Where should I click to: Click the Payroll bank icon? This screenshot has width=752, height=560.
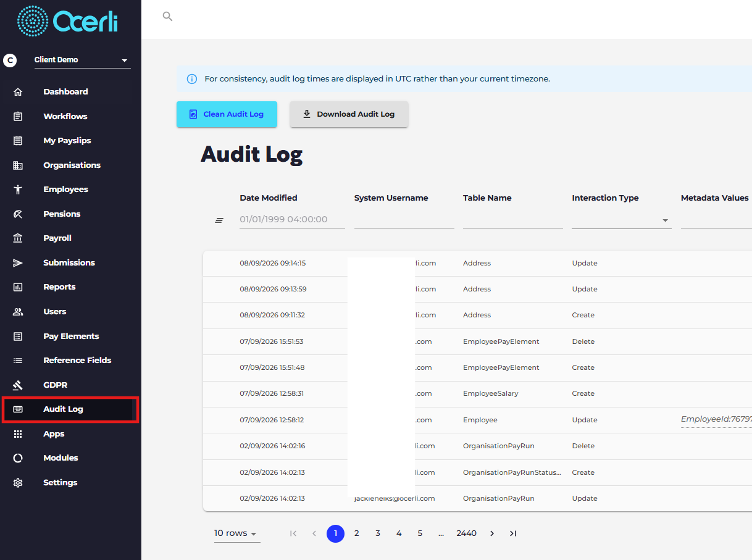pyautogui.click(x=18, y=238)
